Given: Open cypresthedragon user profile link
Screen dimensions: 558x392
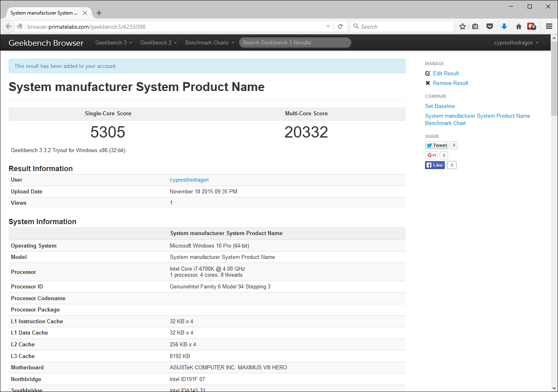Looking at the screenshot, I should coord(189,180).
